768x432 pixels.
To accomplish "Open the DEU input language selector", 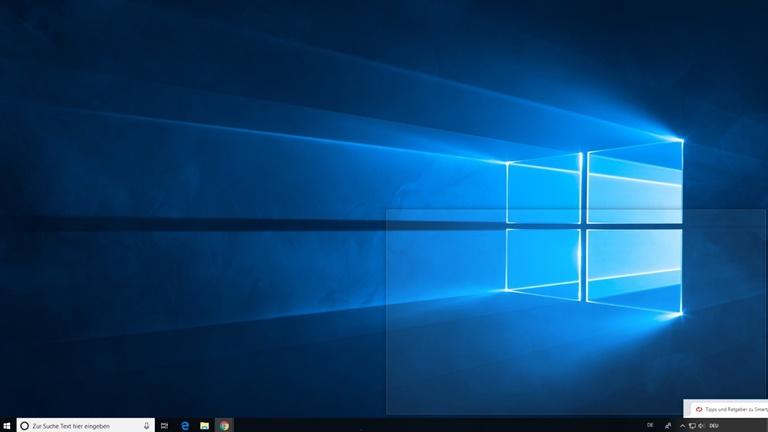I will [715, 425].
